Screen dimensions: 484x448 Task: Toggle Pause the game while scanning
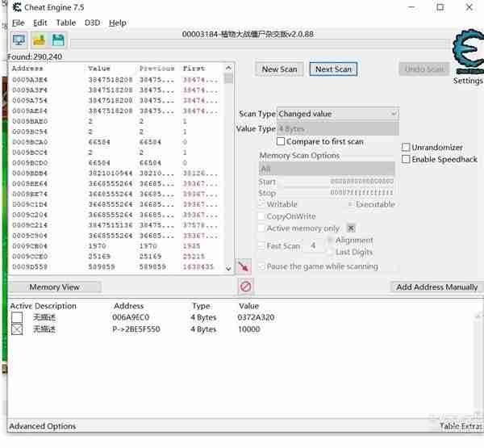tap(261, 266)
